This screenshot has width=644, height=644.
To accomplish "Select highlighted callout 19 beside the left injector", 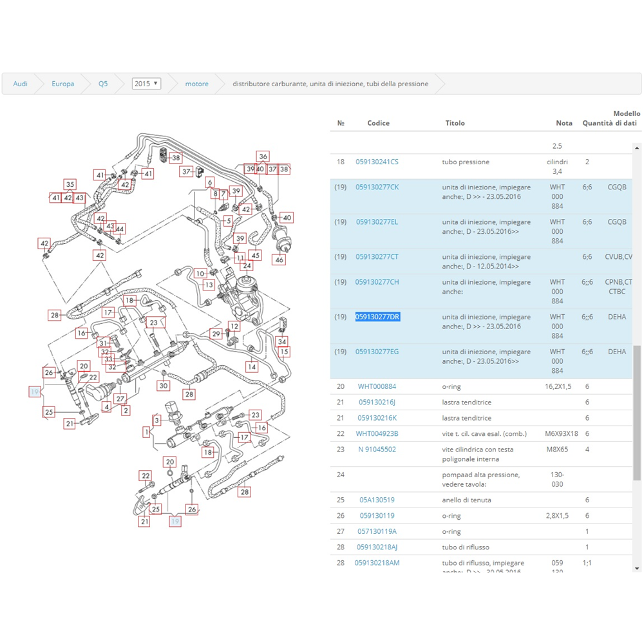I will [35, 392].
